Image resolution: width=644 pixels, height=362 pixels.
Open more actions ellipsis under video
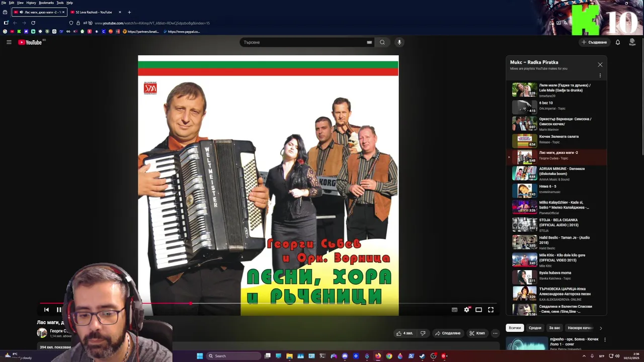(x=495, y=333)
